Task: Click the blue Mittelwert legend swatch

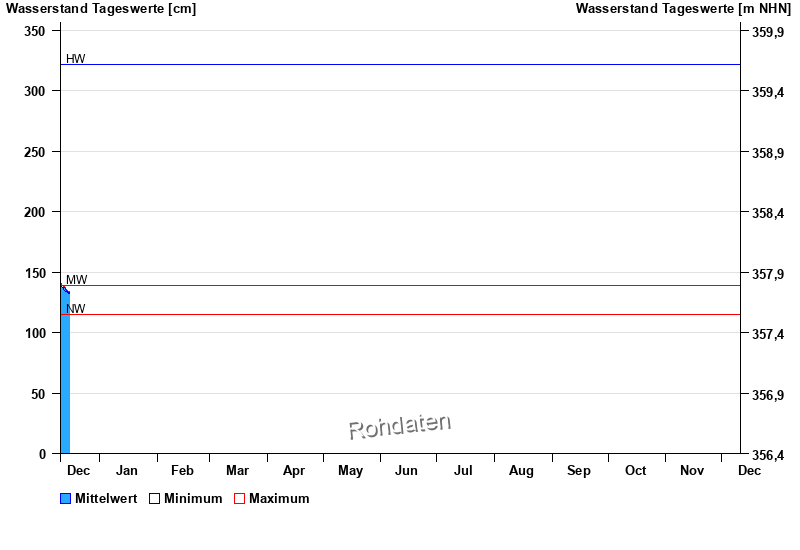Action: click(x=66, y=499)
